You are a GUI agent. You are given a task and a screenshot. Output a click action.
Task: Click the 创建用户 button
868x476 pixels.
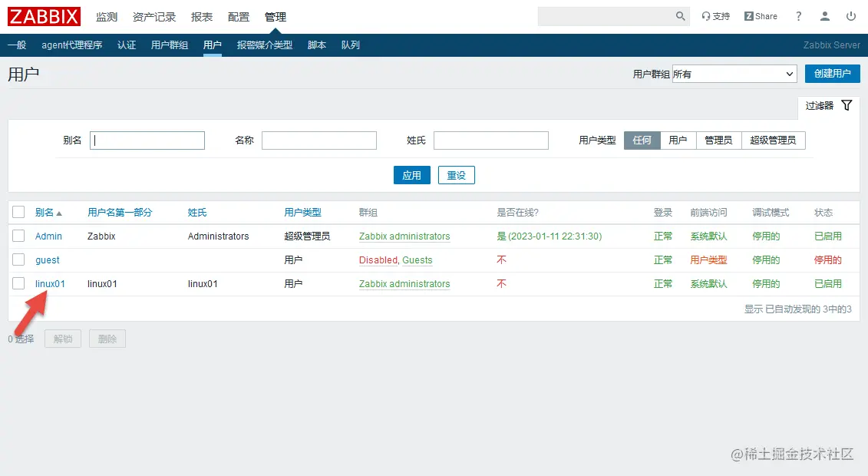(x=833, y=74)
